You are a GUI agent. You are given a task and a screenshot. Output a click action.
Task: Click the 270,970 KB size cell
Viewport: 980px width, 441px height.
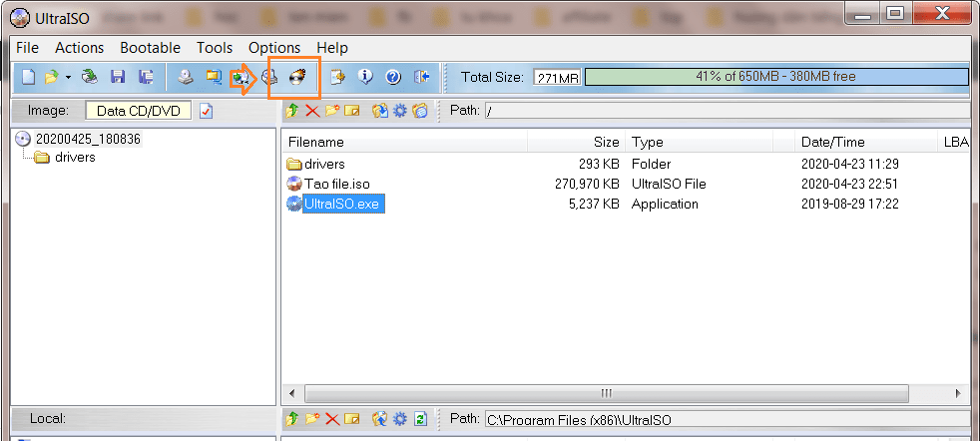(x=587, y=184)
